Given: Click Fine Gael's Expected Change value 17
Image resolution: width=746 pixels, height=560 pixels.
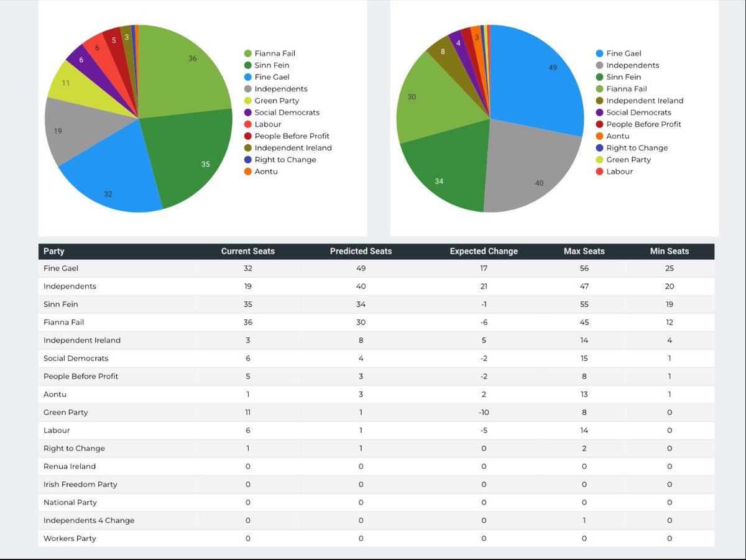Looking at the screenshot, I should point(484,269).
